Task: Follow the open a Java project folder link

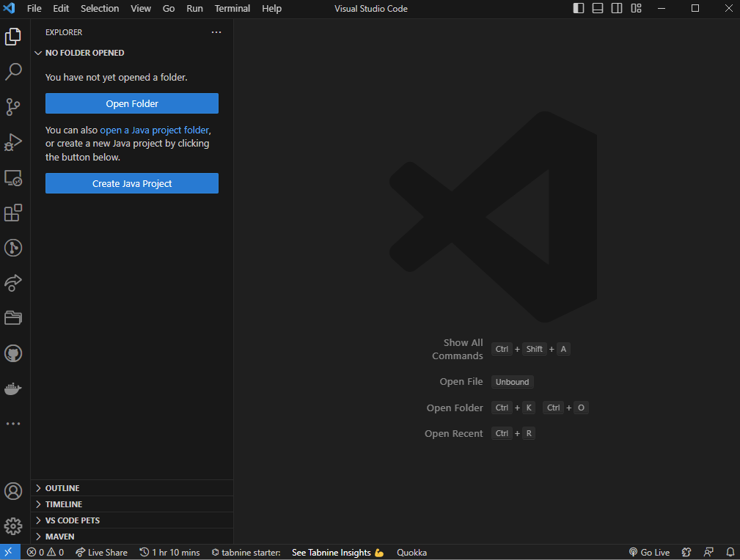Action: coord(154,130)
